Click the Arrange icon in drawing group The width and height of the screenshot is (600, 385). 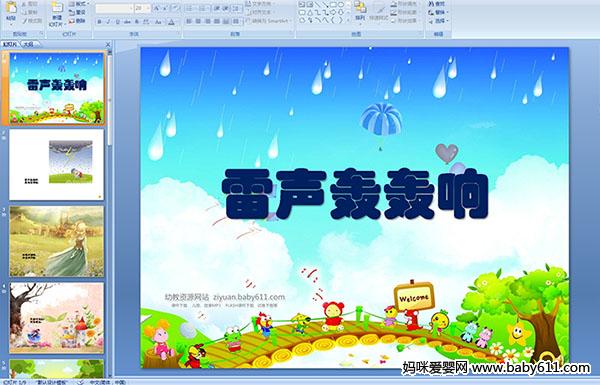coord(360,11)
